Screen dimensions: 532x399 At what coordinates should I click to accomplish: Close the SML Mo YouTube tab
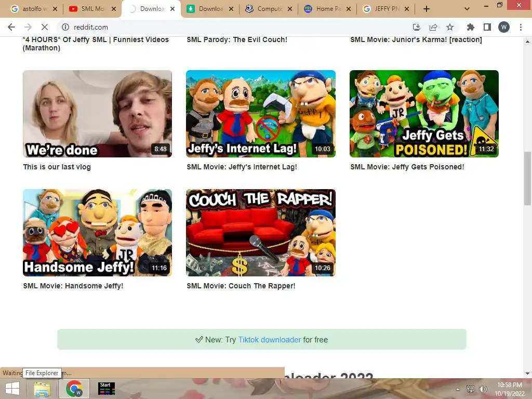pyautogui.click(x=114, y=9)
